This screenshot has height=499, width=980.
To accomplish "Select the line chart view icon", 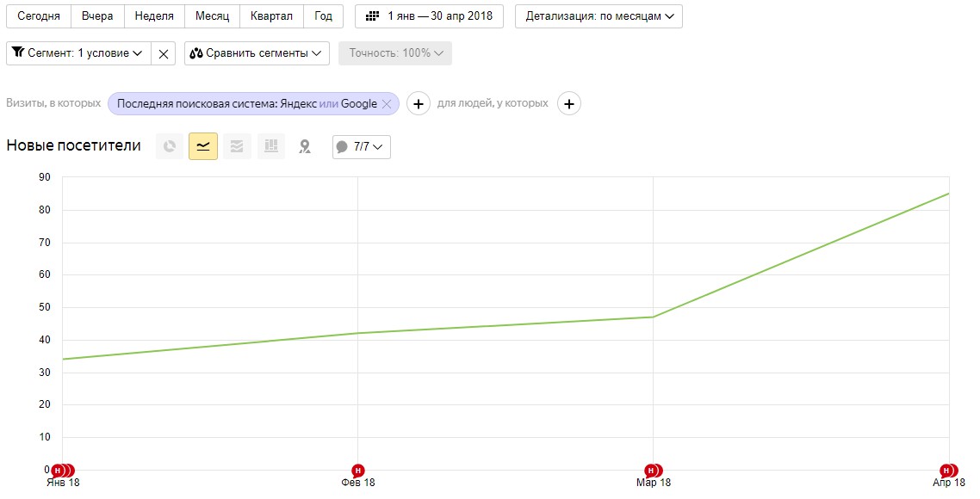I will [203, 147].
